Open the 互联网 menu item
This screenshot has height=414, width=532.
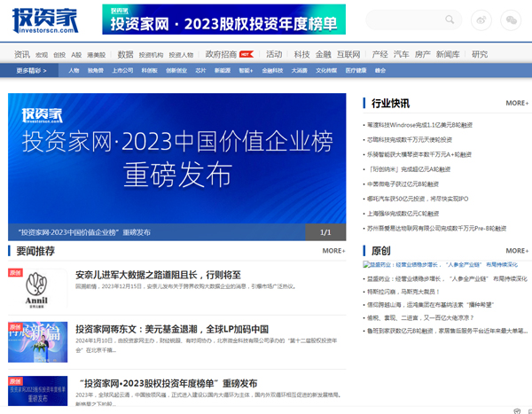[348, 54]
